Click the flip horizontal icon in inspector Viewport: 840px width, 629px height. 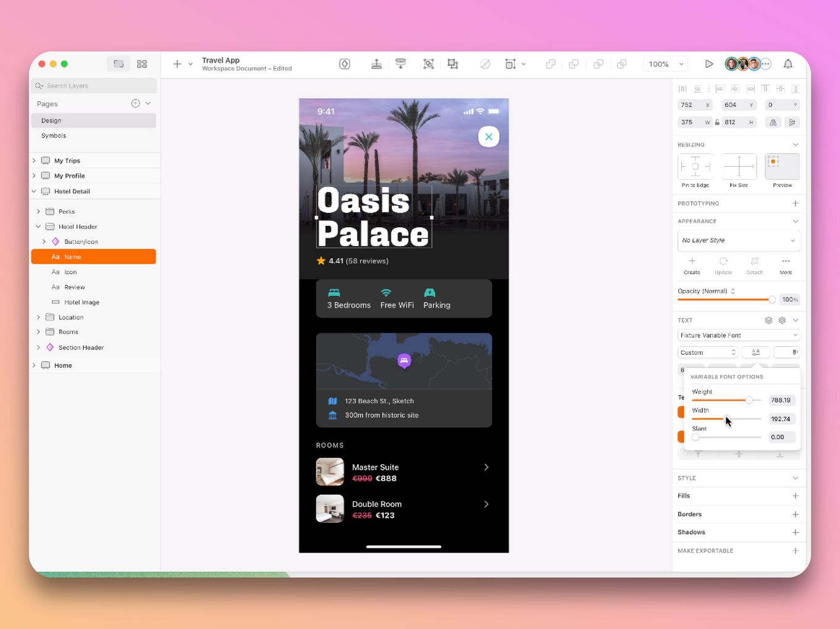coord(773,122)
